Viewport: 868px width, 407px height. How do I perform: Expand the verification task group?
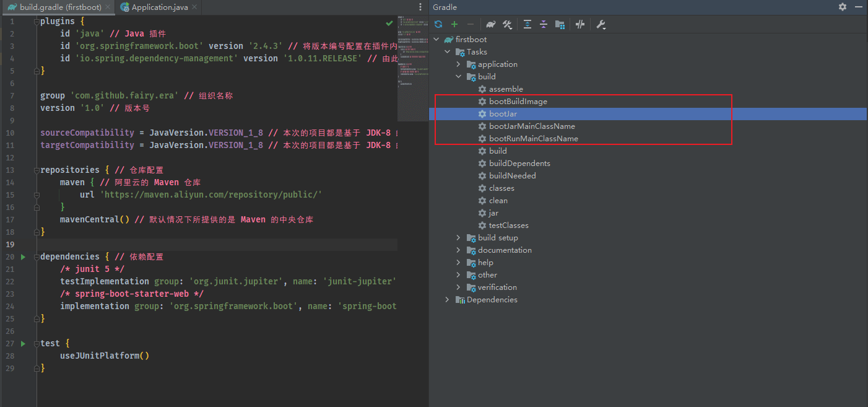click(x=459, y=287)
